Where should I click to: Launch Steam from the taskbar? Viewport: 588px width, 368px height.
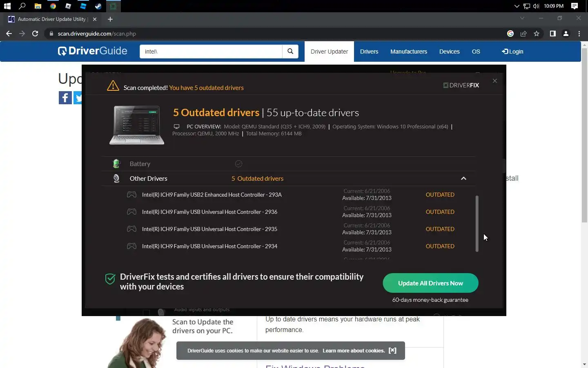tap(98, 6)
